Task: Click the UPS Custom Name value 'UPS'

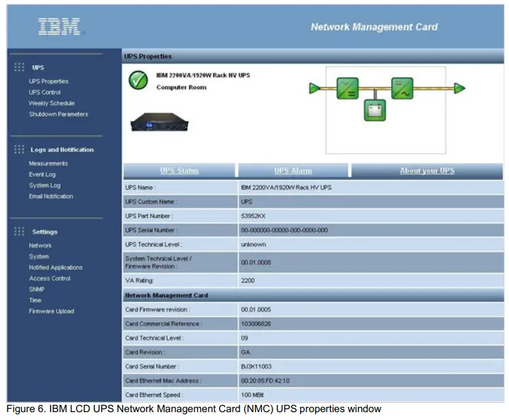Action: [x=246, y=202]
